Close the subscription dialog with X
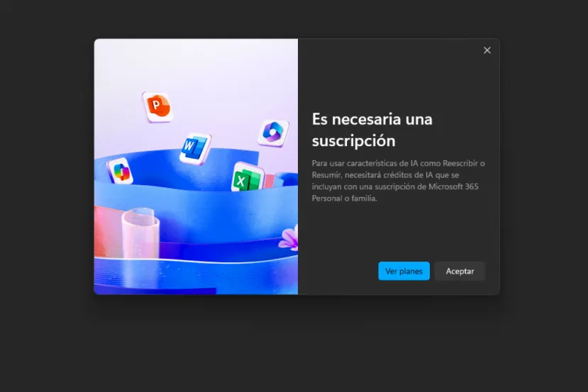 pyautogui.click(x=487, y=50)
